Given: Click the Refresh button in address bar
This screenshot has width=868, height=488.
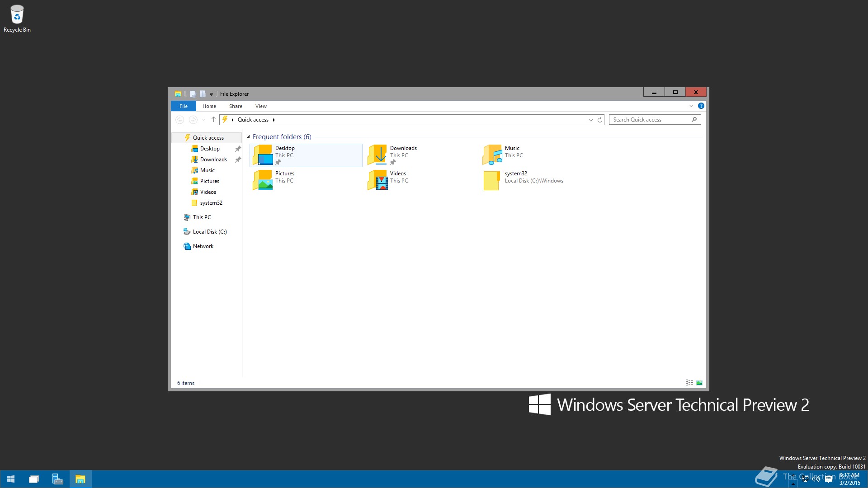Looking at the screenshot, I should coord(600,120).
